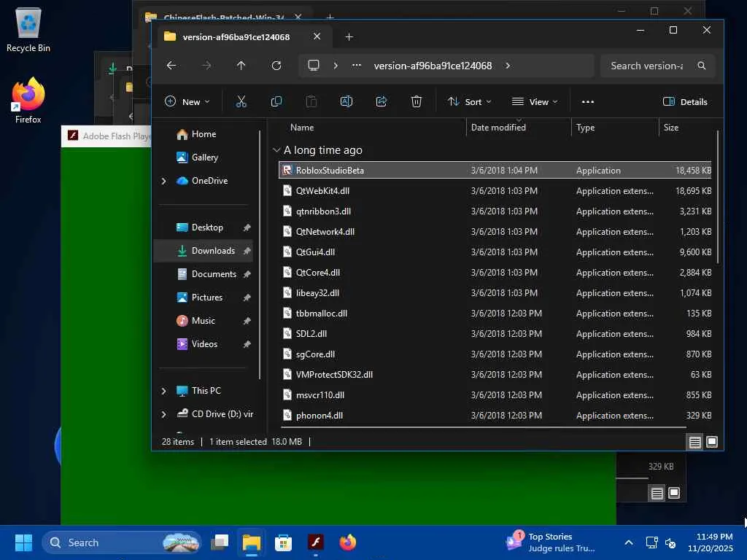The image size is (747, 560).
Task: Open Downloads in navigation pane
Action: click(x=203, y=251)
